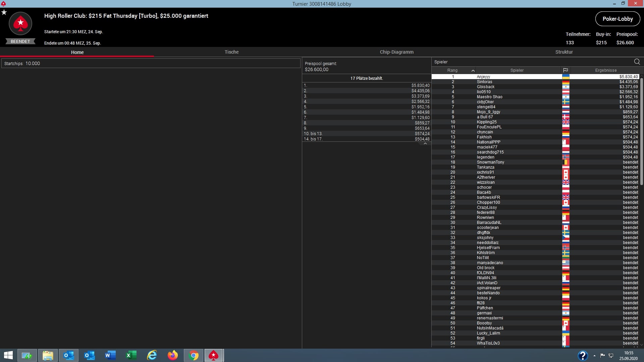
Task: Open Excel from the taskbar
Action: tap(131, 355)
